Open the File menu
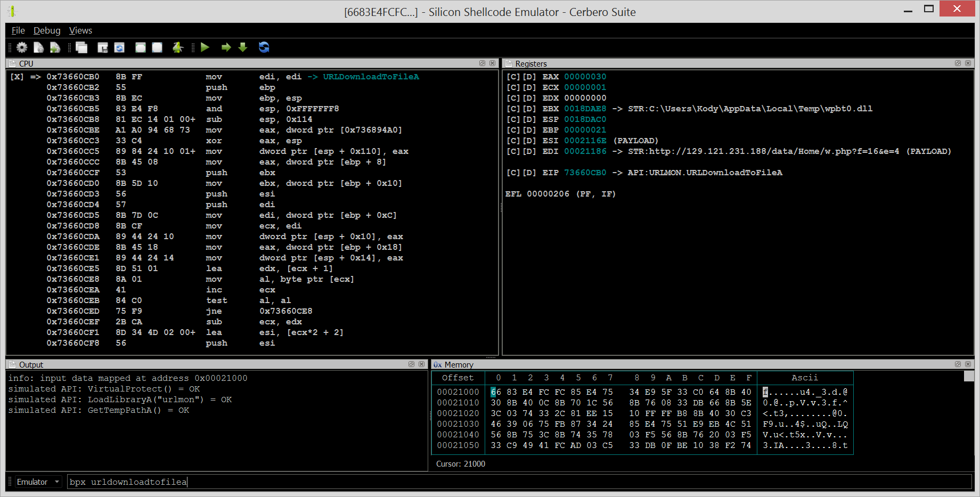 pos(18,30)
